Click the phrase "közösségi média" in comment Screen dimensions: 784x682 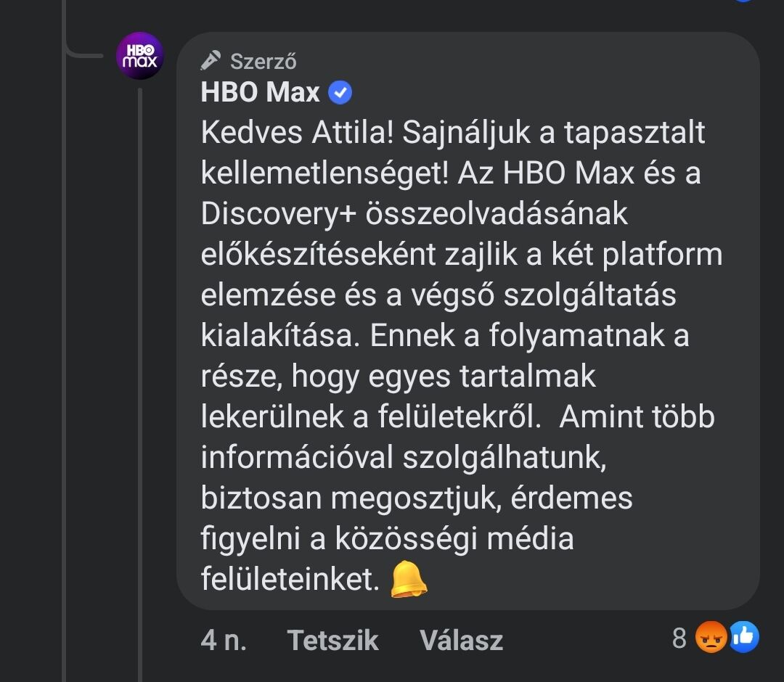(454, 538)
